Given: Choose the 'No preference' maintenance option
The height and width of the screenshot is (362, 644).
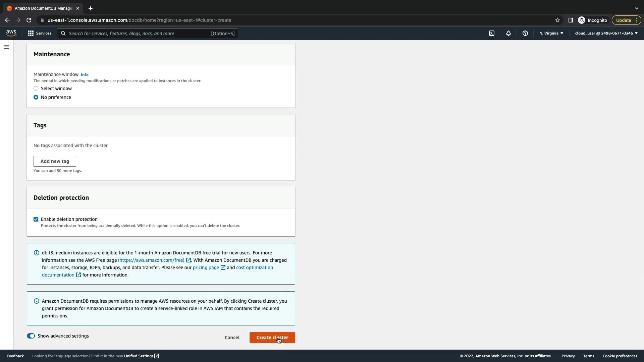Looking at the screenshot, I should pos(36,97).
